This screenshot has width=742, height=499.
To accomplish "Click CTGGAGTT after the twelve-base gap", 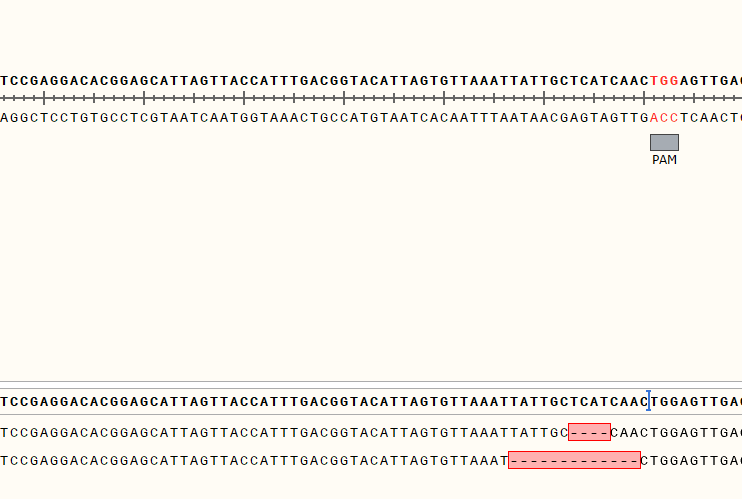I will click(x=680, y=460).
